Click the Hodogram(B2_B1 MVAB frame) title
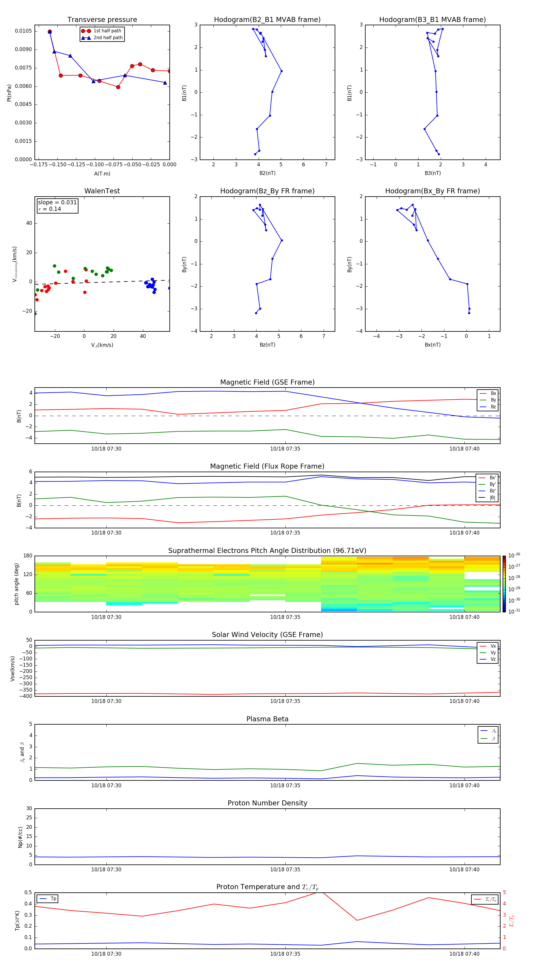This screenshot has height=980, width=535. pyautogui.click(x=267, y=19)
